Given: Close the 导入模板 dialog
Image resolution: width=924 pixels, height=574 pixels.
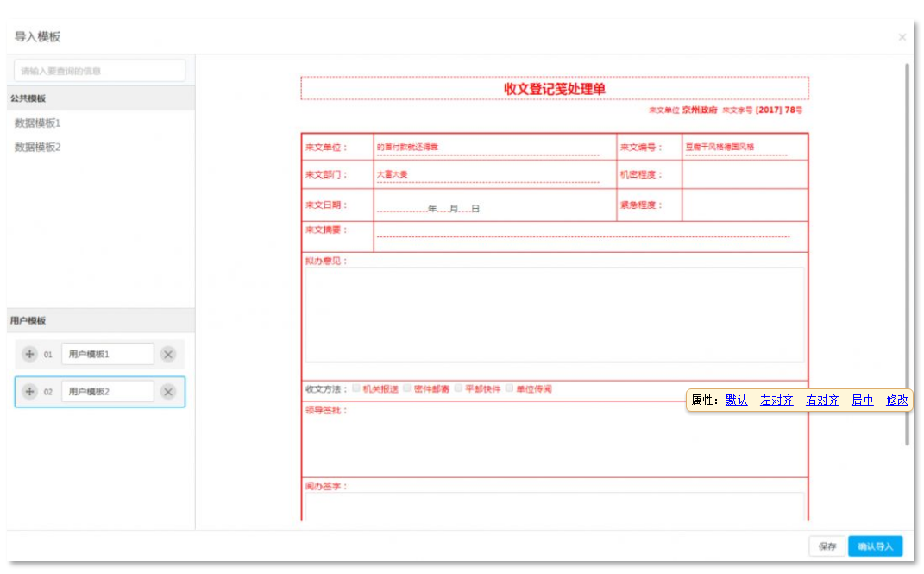Looking at the screenshot, I should coord(902,37).
